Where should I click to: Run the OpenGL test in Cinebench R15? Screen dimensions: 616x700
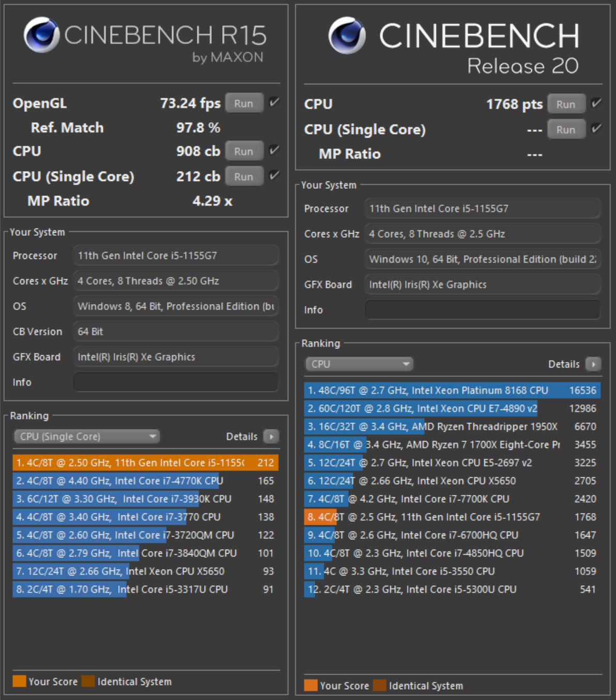[244, 103]
